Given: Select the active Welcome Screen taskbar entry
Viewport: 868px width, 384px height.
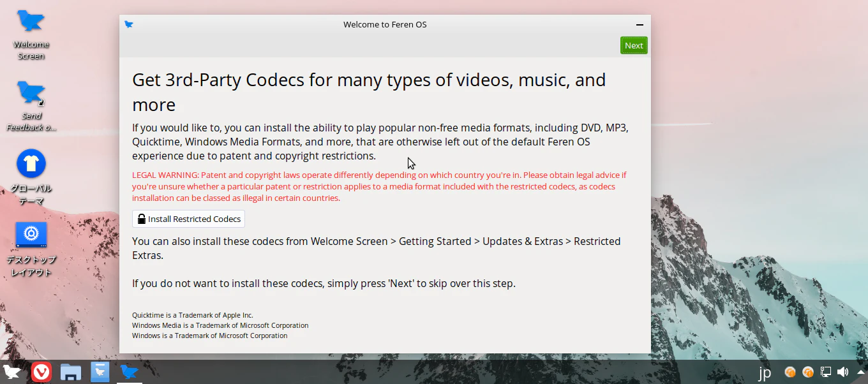Looking at the screenshot, I should pyautogui.click(x=130, y=372).
